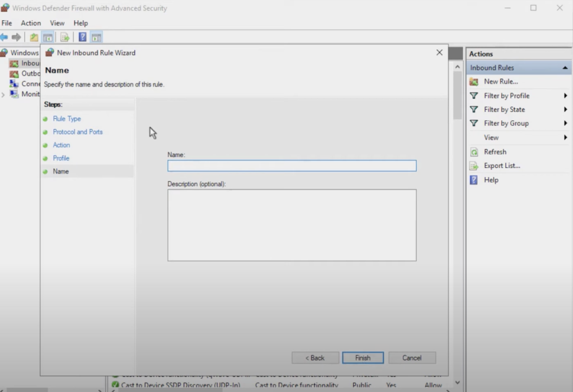Click the Outbound Rules tree icon
The image size is (573, 392).
tap(14, 74)
